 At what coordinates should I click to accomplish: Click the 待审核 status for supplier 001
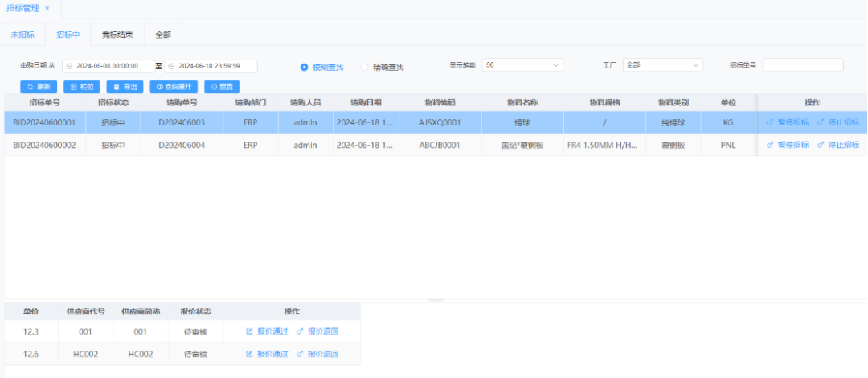click(195, 331)
